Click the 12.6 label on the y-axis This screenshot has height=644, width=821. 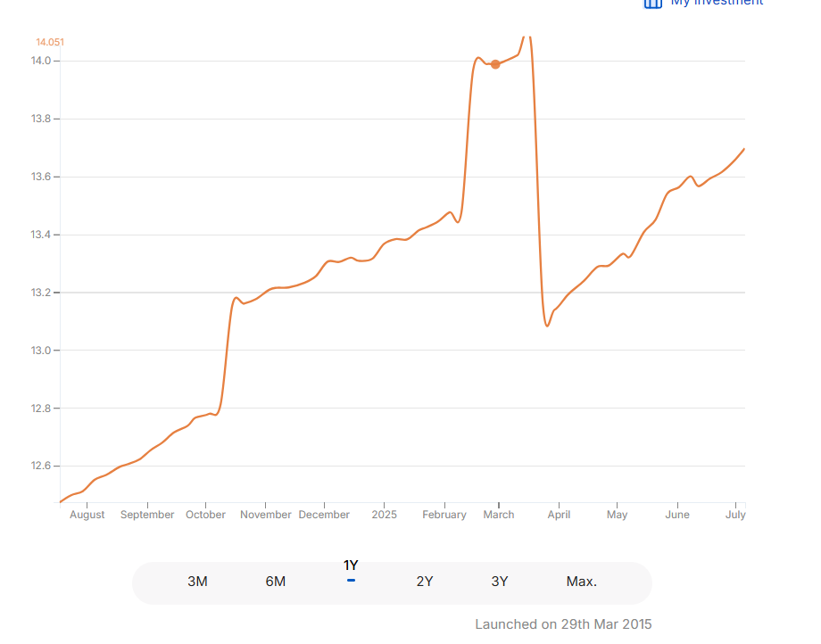[x=41, y=466]
